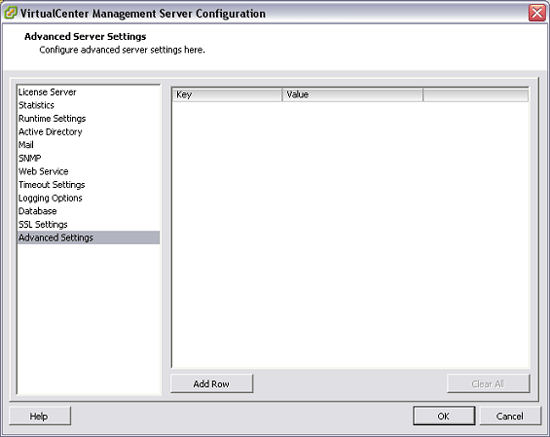
Task: Click the Add Row button
Action: [x=212, y=384]
